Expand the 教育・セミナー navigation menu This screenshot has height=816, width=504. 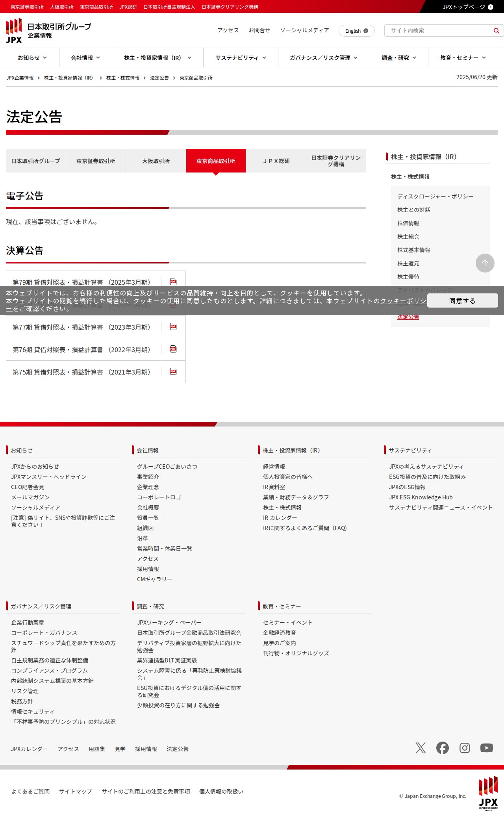[x=463, y=58]
